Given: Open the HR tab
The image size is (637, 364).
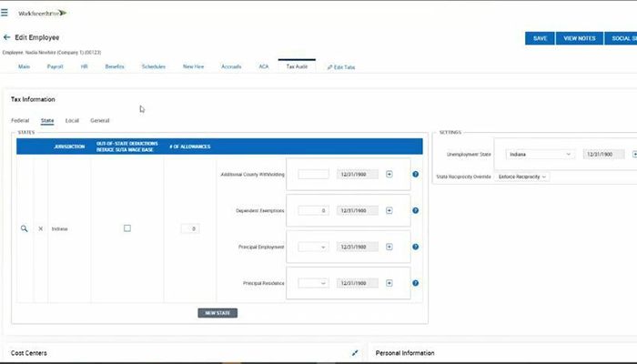Looking at the screenshot, I should pyautogui.click(x=84, y=66).
